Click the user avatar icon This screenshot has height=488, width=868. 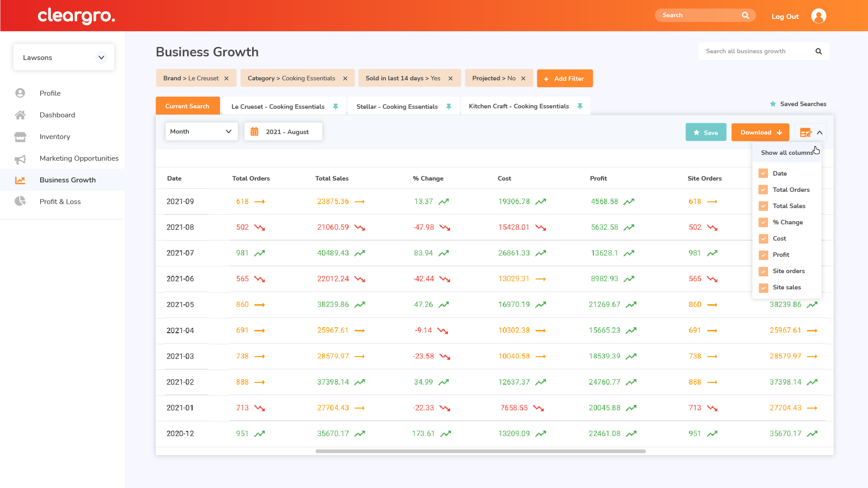click(818, 16)
